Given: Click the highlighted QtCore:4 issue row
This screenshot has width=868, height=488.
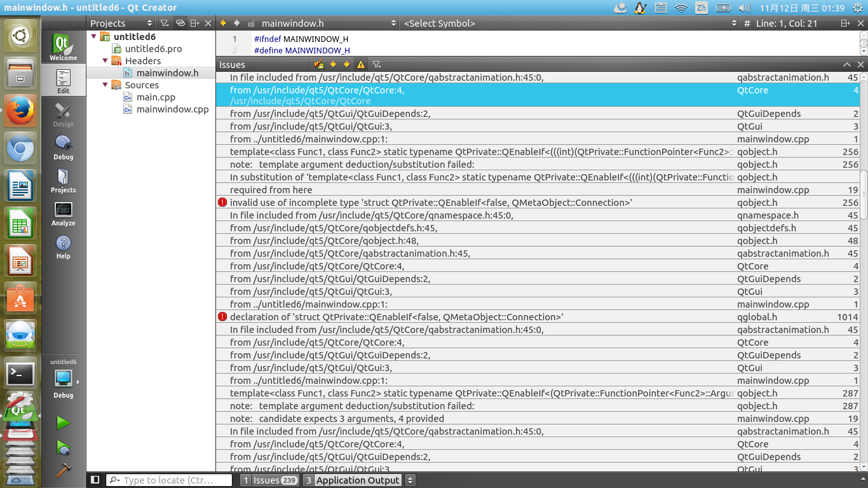Looking at the screenshot, I should pyautogui.click(x=538, y=95).
